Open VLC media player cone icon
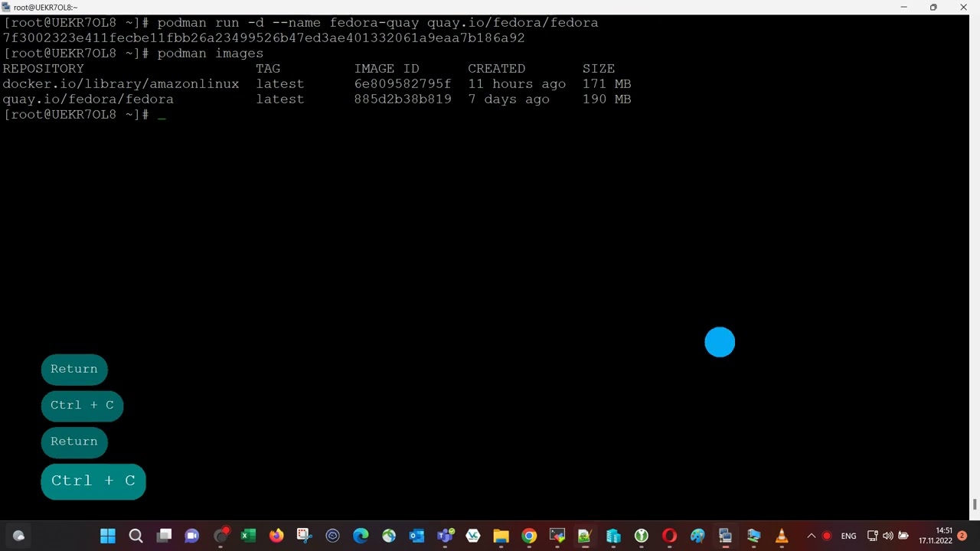Screen dimensions: 980x551 click(x=782, y=536)
